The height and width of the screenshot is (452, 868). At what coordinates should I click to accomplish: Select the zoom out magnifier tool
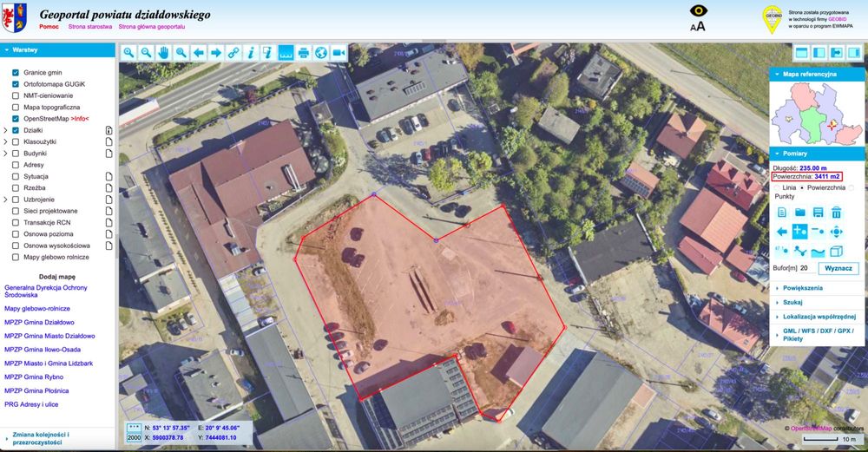point(146,53)
